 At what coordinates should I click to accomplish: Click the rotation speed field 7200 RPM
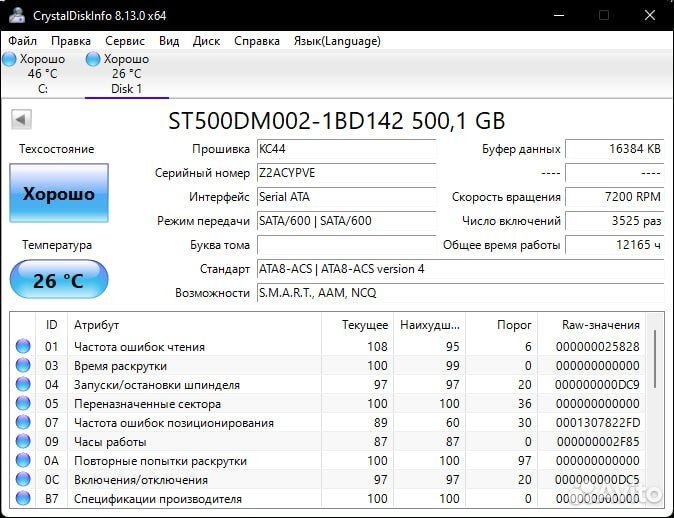click(615, 197)
